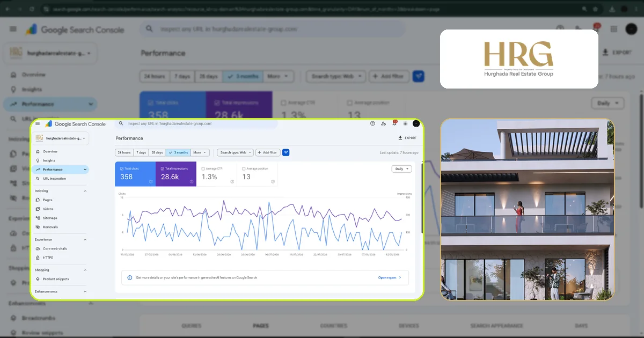Open the hamburger menu in the inset Search Console
This screenshot has height=338, width=644.
[38, 124]
